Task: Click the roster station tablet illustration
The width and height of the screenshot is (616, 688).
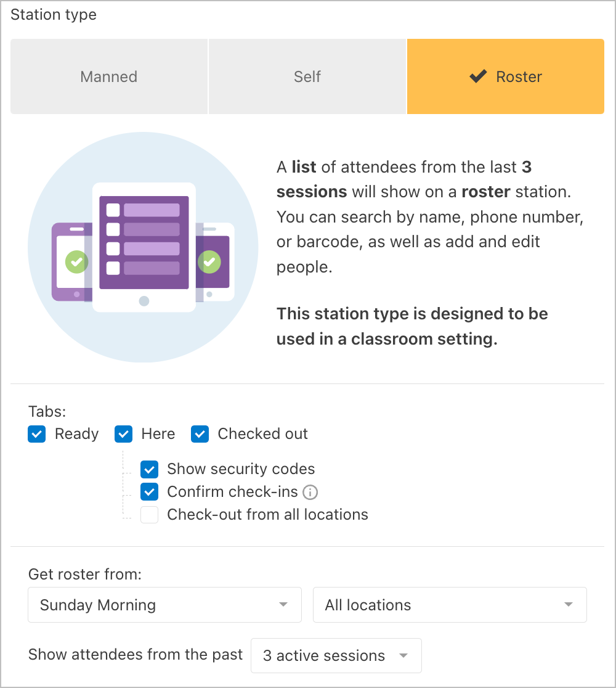Action: (x=144, y=247)
